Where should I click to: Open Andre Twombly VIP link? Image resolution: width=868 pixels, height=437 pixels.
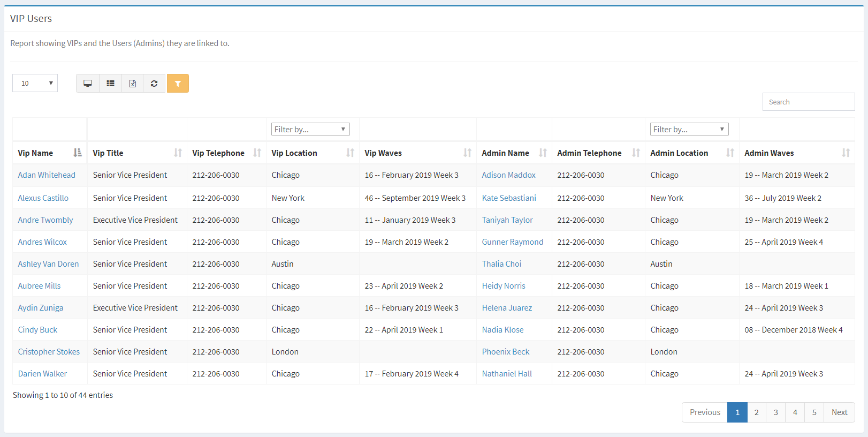[x=45, y=220]
